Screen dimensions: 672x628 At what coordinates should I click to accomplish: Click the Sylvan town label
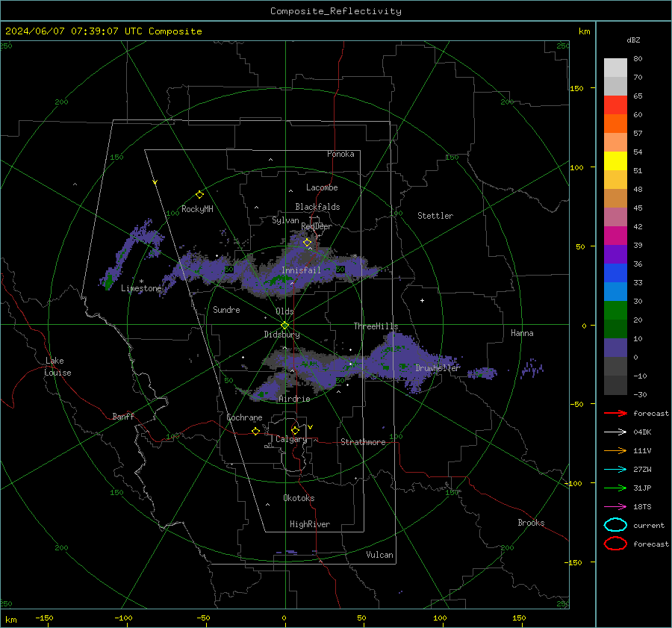[285, 220]
